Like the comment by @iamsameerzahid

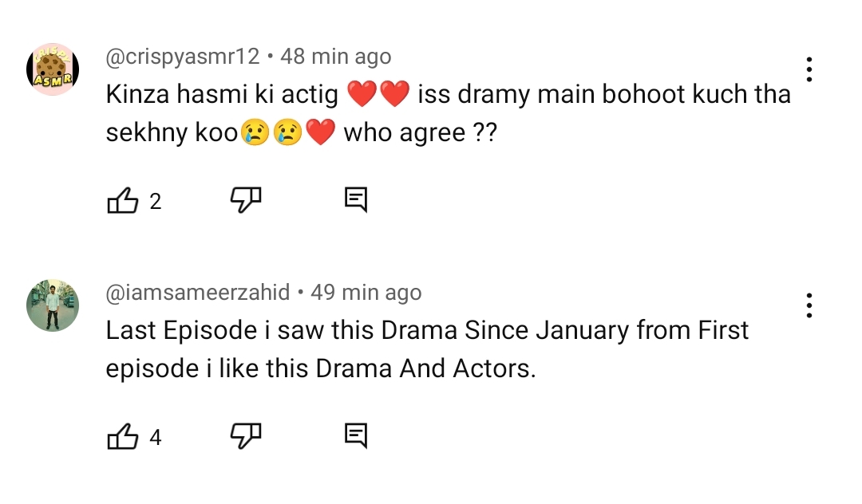click(122, 436)
